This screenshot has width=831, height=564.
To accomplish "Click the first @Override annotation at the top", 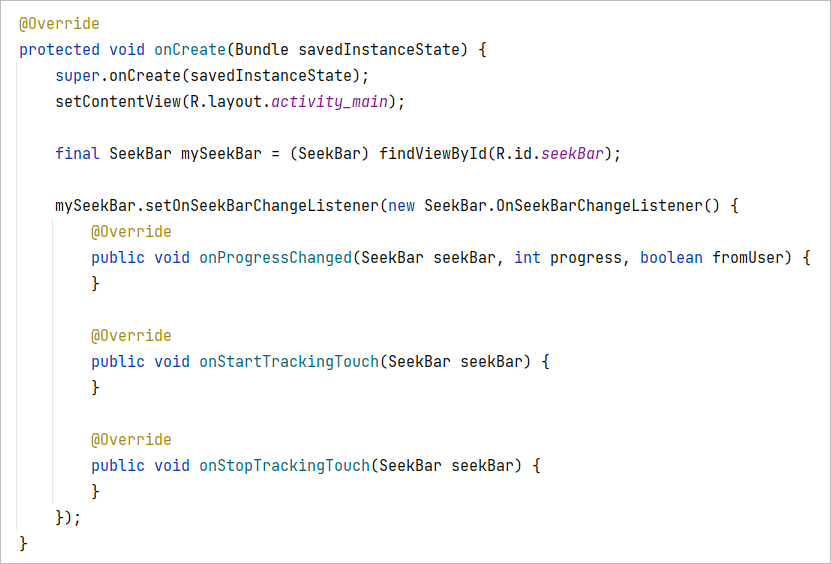I will [59, 24].
